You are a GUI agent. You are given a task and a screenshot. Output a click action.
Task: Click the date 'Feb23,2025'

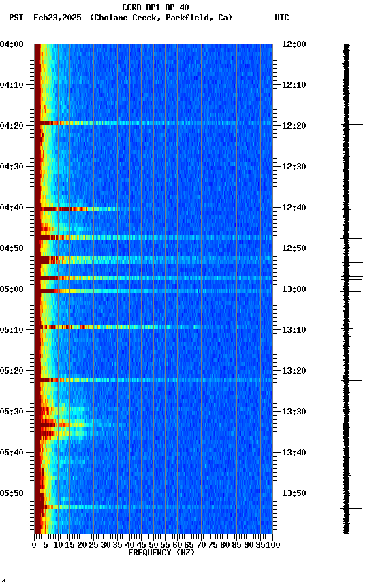[x=57, y=18]
